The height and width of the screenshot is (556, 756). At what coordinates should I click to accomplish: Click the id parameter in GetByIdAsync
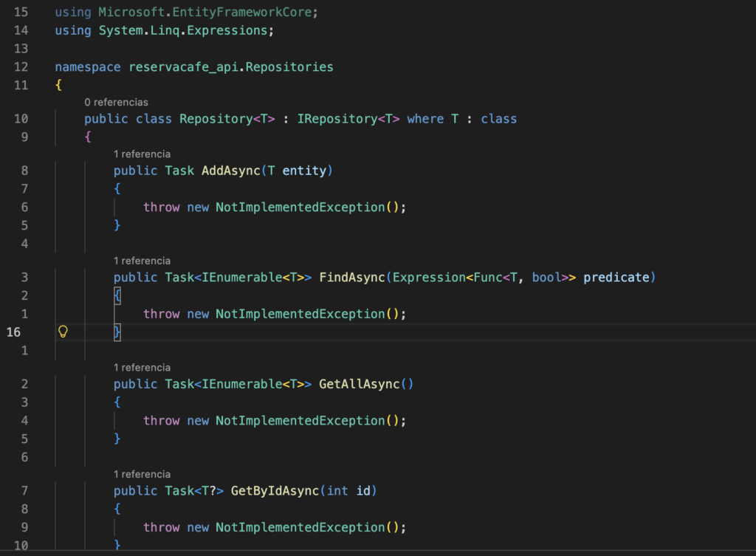point(363,491)
